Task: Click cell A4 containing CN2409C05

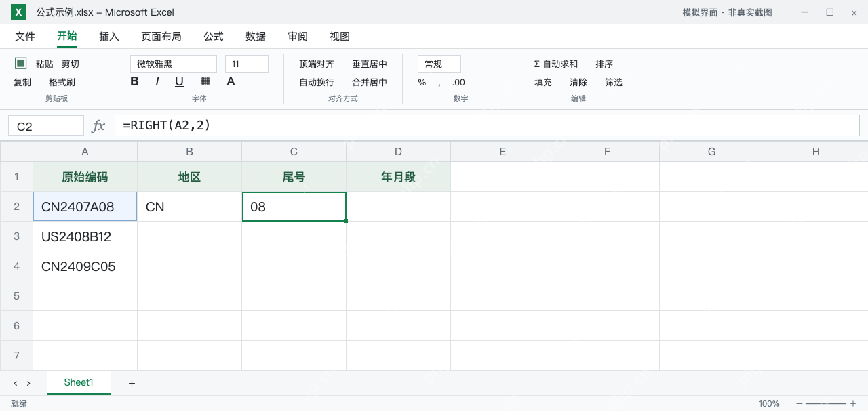Action: pos(85,266)
